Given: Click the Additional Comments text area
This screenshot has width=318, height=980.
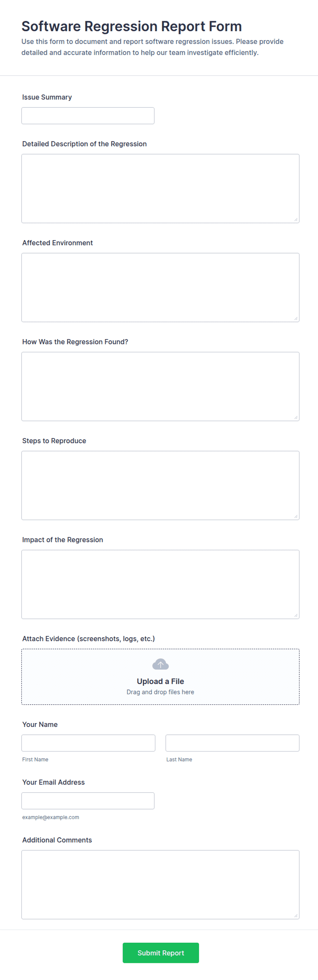Looking at the screenshot, I should (x=160, y=884).
